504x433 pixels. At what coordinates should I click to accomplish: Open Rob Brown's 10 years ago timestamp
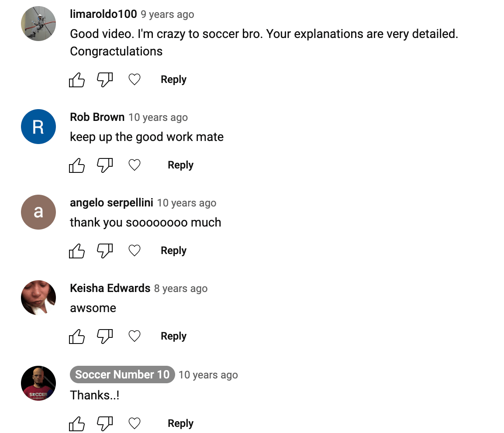(158, 117)
